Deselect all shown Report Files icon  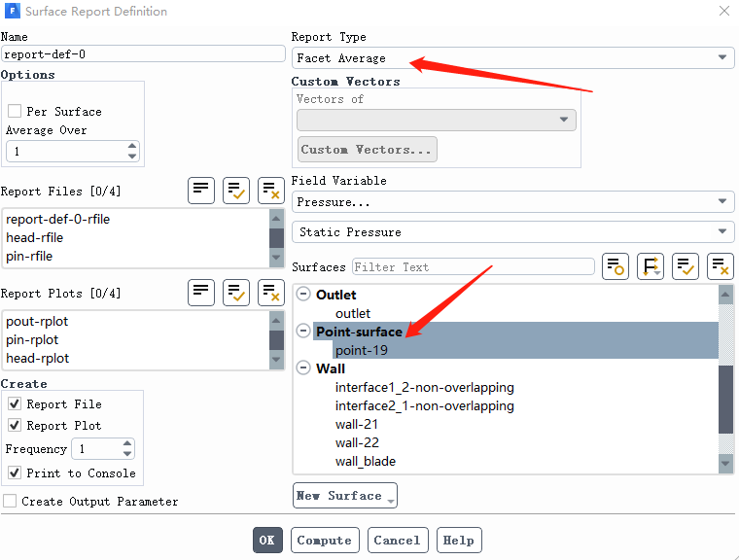[271, 191]
